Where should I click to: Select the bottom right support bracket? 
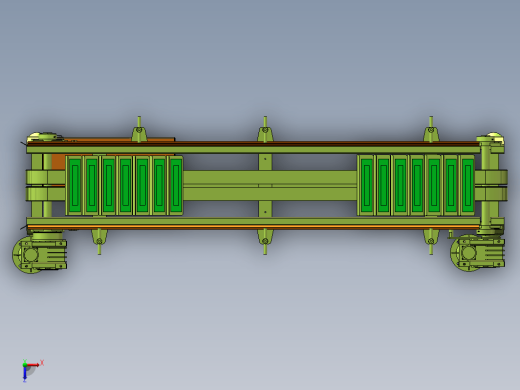click(x=431, y=241)
